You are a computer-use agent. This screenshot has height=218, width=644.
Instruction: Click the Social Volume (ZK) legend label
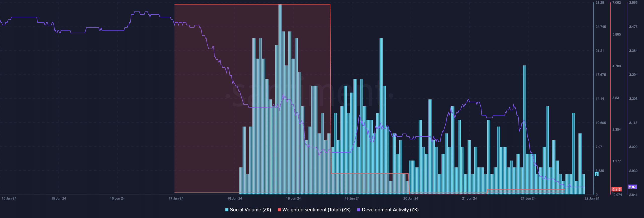[250, 210]
